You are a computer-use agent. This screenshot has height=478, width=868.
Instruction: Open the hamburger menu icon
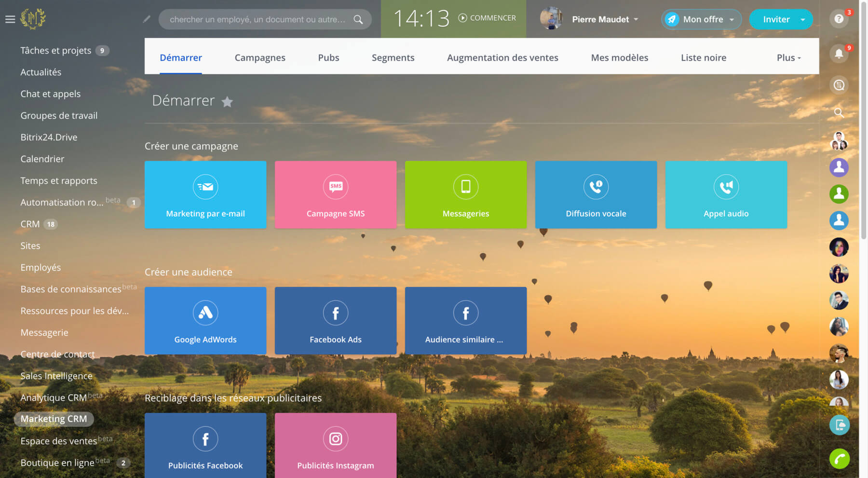(x=10, y=19)
